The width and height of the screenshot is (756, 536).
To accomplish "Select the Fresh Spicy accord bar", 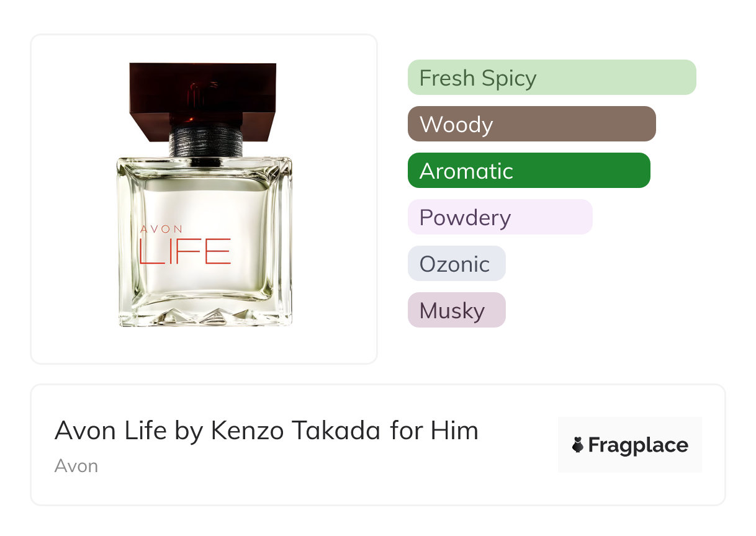I will 551,78.
